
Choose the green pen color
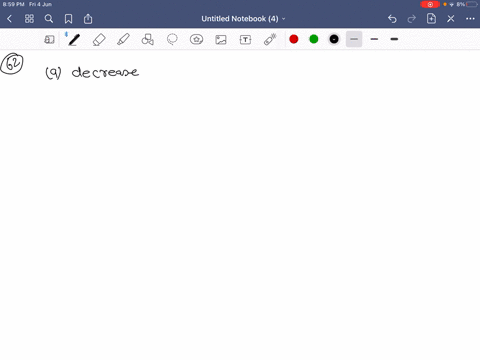tap(314, 39)
